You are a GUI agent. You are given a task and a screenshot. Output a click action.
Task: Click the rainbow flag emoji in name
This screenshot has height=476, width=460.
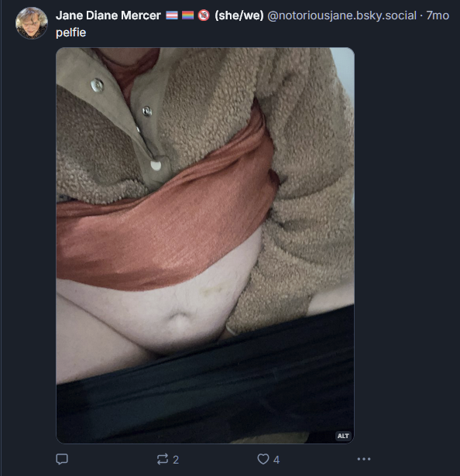pyautogui.click(x=187, y=15)
